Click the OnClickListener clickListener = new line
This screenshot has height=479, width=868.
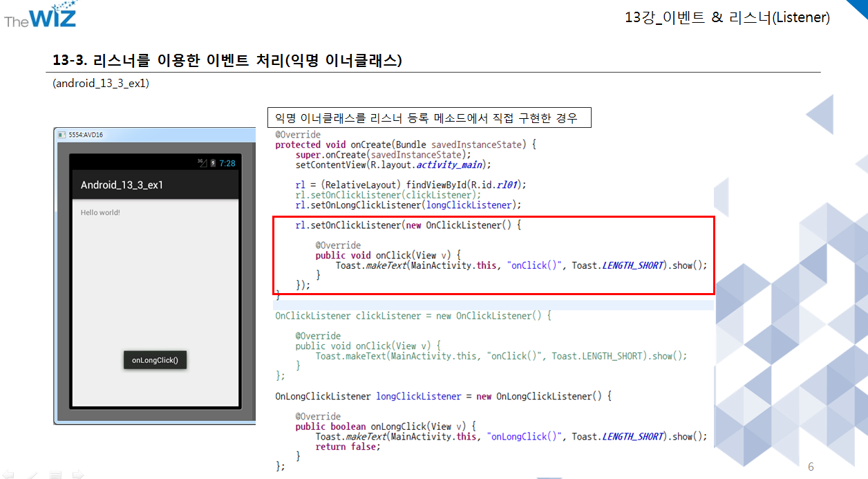pyautogui.click(x=413, y=315)
